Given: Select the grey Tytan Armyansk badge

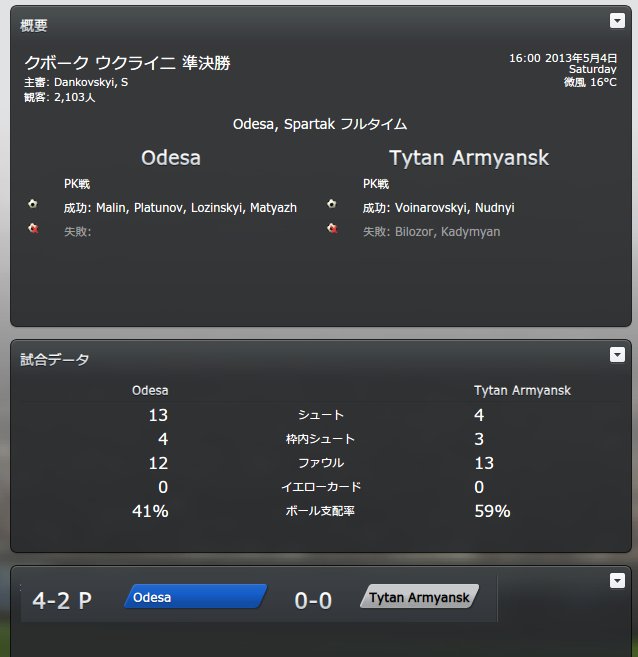Looking at the screenshot, I should point(419,596).
